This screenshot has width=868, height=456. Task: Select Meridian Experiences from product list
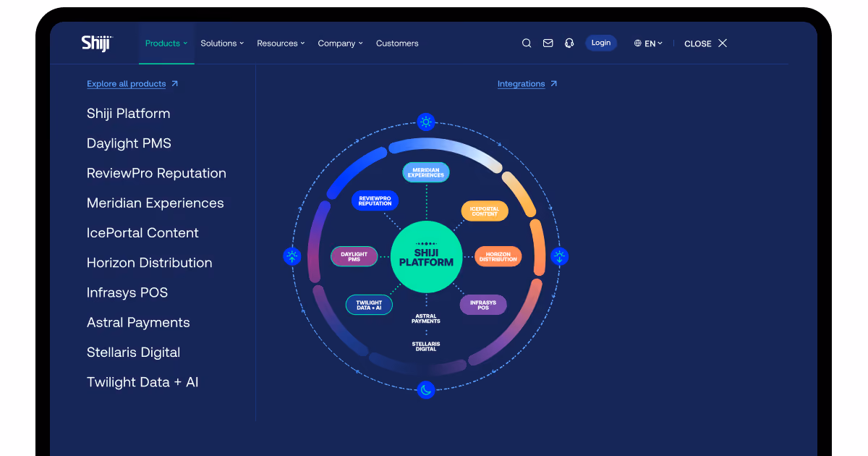click(156, 203)
